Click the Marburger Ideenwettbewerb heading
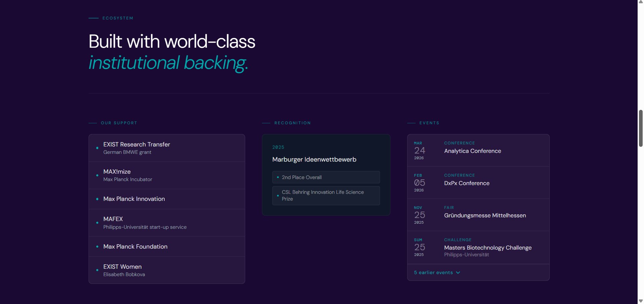 coord(314,160)
